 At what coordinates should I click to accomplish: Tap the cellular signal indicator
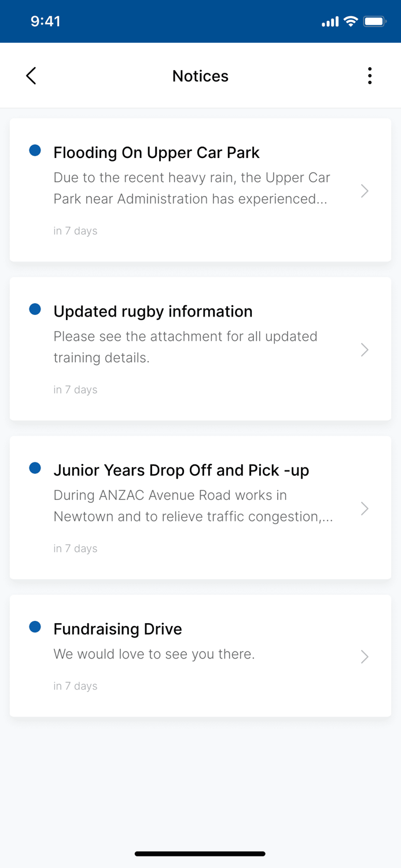[330, 21]
